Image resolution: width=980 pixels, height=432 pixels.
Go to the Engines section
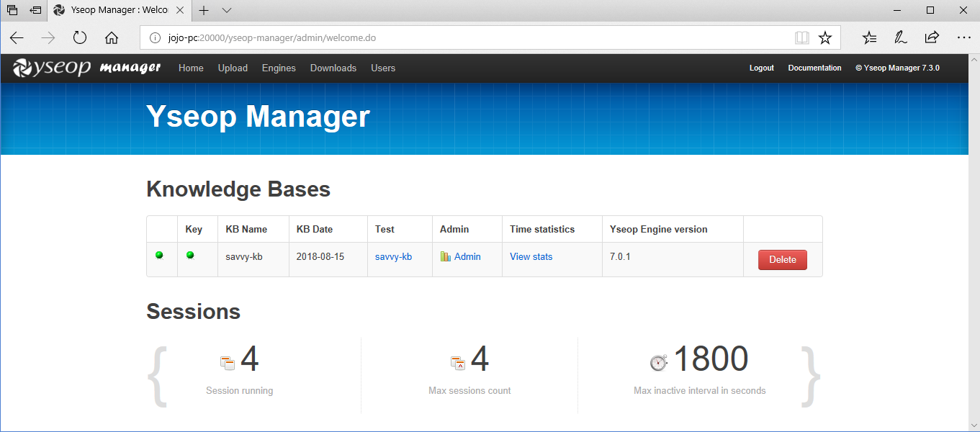(x=279, y=68)
